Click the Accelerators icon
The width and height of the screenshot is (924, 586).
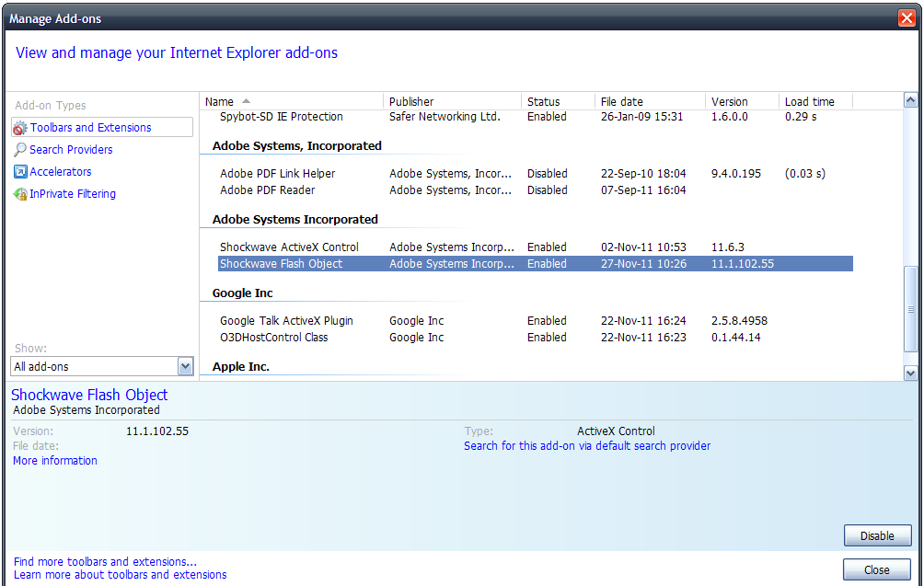(20, 171)
